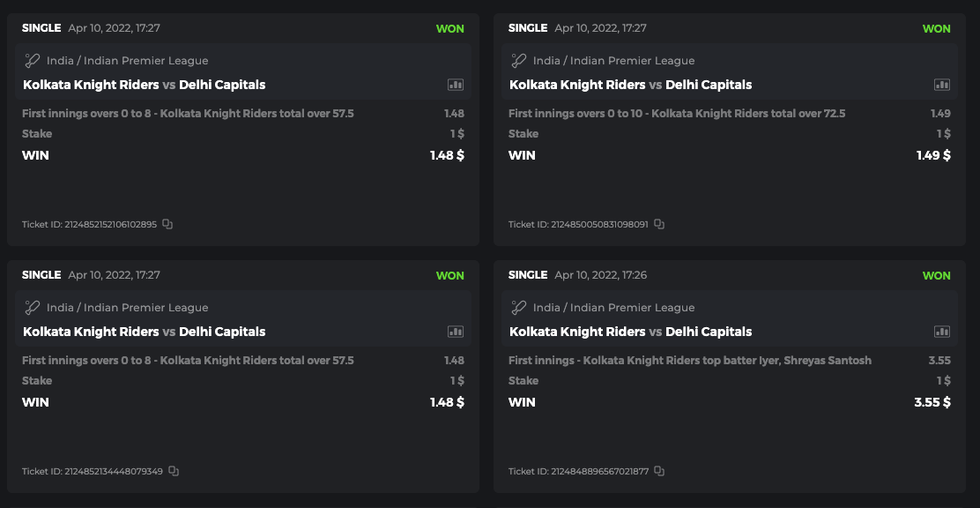Copy the ticket ID ending in 1877
This screenshot has height=508, width=980.
(x=659, y=471)
